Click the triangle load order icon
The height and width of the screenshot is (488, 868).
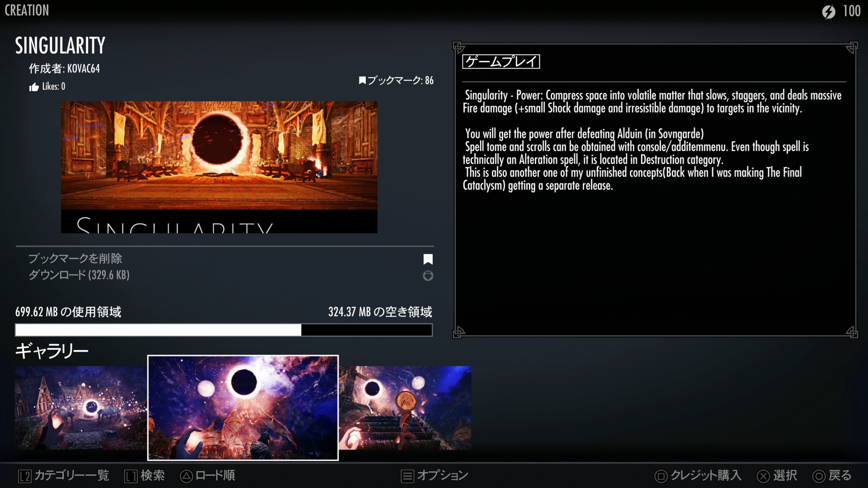(x=186, y=476)
